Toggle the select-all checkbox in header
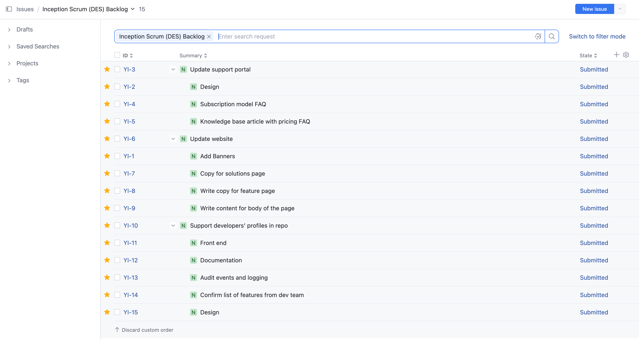The width and height of the screenshot is (644, 340). (x=117, y=55)
